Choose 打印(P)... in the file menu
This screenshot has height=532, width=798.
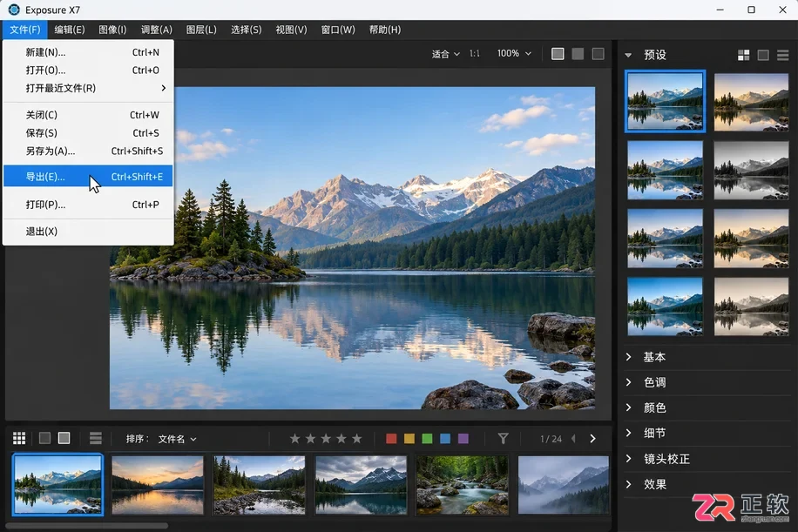[x=88, y=205]
